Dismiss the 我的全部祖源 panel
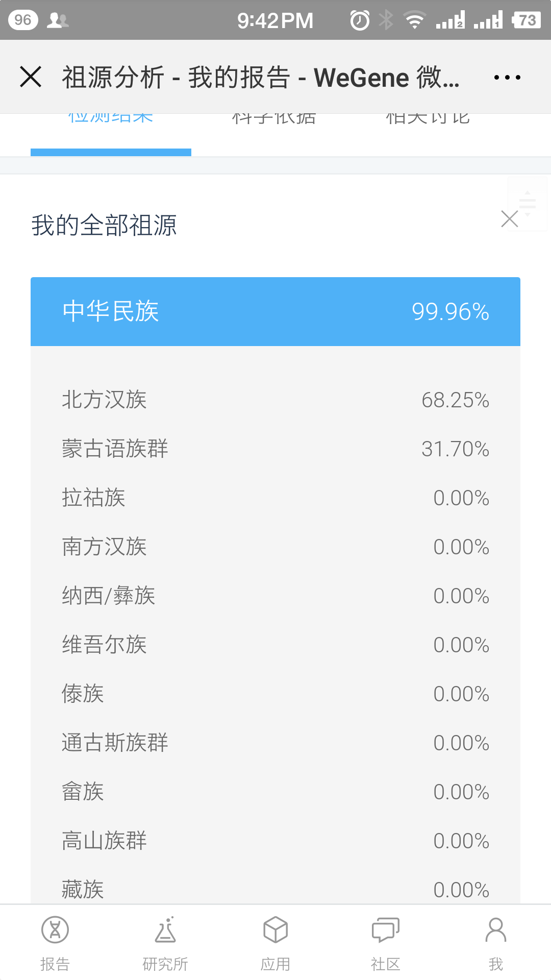 coord(509,219)
